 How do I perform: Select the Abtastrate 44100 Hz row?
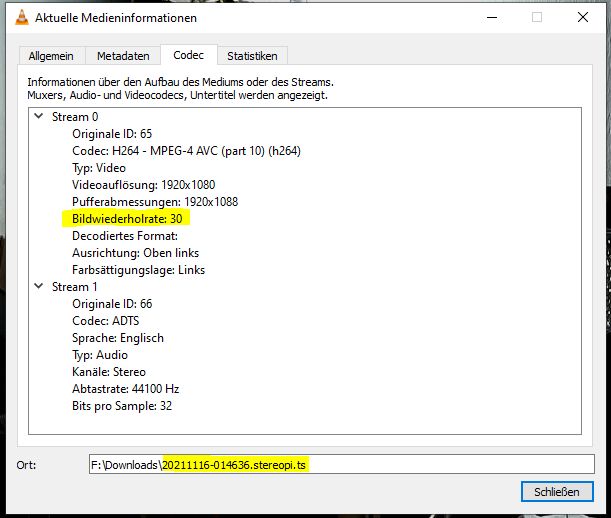125,389
